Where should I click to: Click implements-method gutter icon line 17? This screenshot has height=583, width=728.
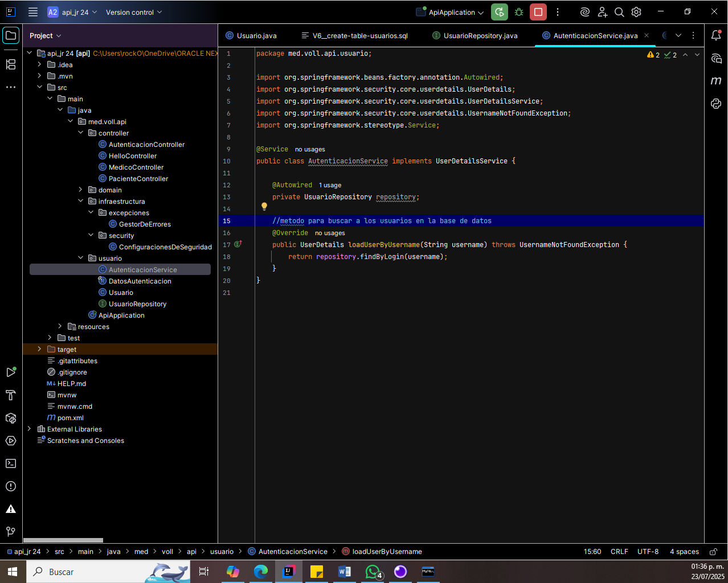click(238, 244)
